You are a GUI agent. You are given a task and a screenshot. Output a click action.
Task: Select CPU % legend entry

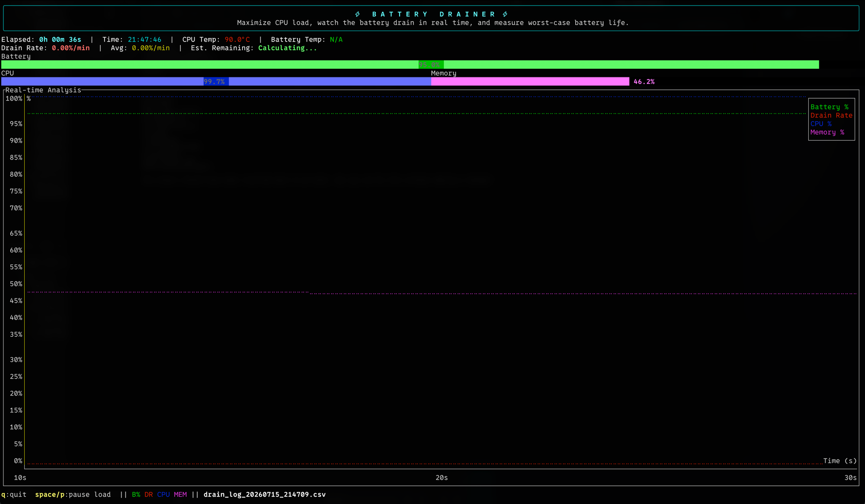point(821,124)
